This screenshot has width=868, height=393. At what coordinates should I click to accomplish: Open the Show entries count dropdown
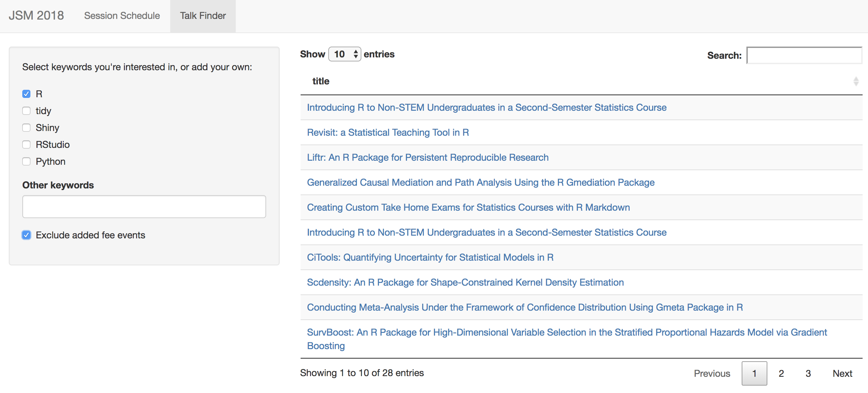(x=344, y=54)
